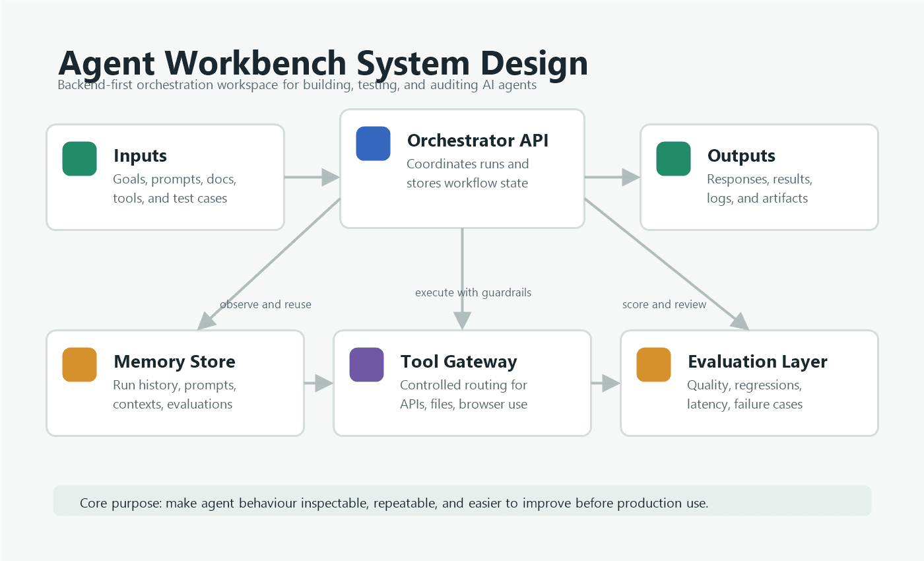This screenshot has height=561, width=924.
Task: Click the green Inputs icon square
Action: 80,159
